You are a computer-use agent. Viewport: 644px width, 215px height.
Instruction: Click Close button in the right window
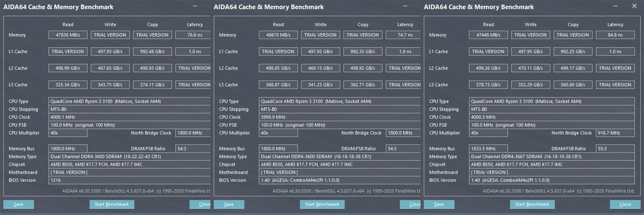(625, 204)
